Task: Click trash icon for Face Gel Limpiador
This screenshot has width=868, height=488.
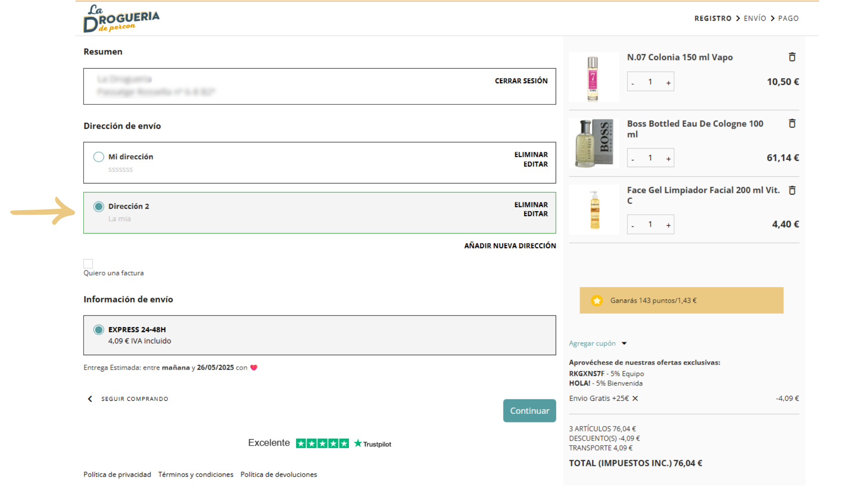Action: click(x=792, y=190)
